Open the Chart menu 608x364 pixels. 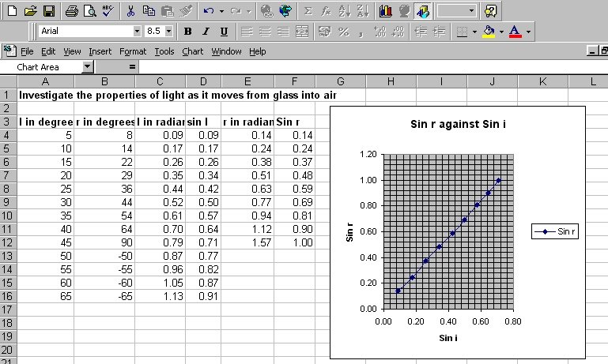[192, 51]
